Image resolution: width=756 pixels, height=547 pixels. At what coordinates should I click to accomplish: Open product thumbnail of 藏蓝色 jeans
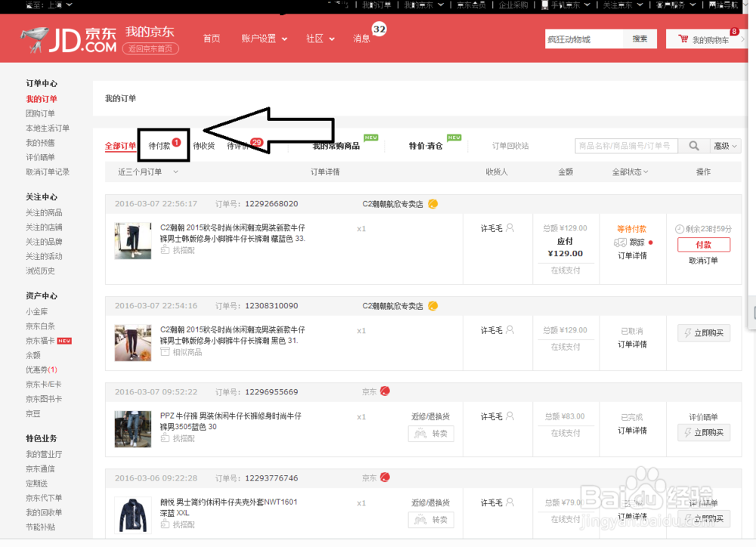click(132, 241)
